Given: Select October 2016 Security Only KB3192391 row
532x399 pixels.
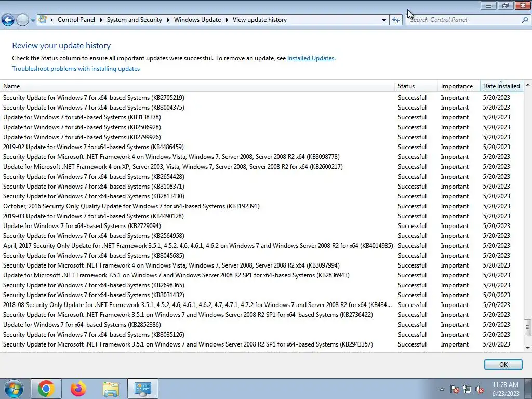Looking at the screenshot, I should [262, 206].
